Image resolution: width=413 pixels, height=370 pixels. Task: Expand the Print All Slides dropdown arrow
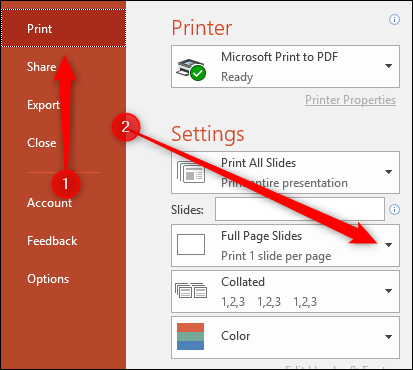tap(388, 172)
